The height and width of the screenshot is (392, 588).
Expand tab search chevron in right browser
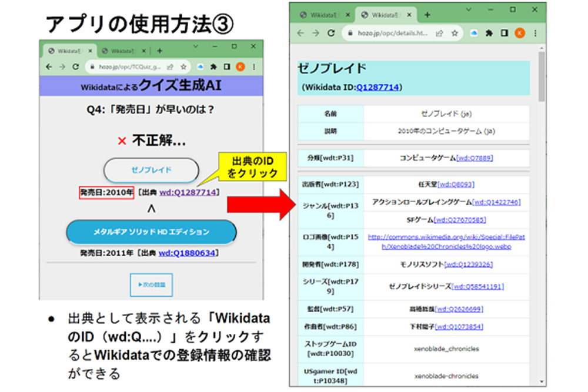pos(469,10)
